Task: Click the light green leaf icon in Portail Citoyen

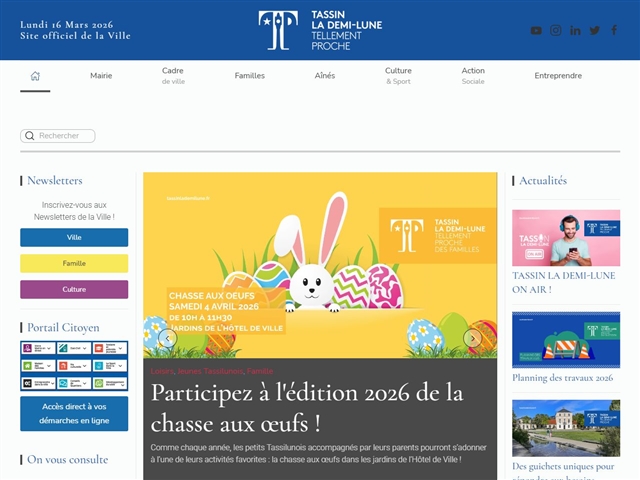Action: tap(99, 383)
